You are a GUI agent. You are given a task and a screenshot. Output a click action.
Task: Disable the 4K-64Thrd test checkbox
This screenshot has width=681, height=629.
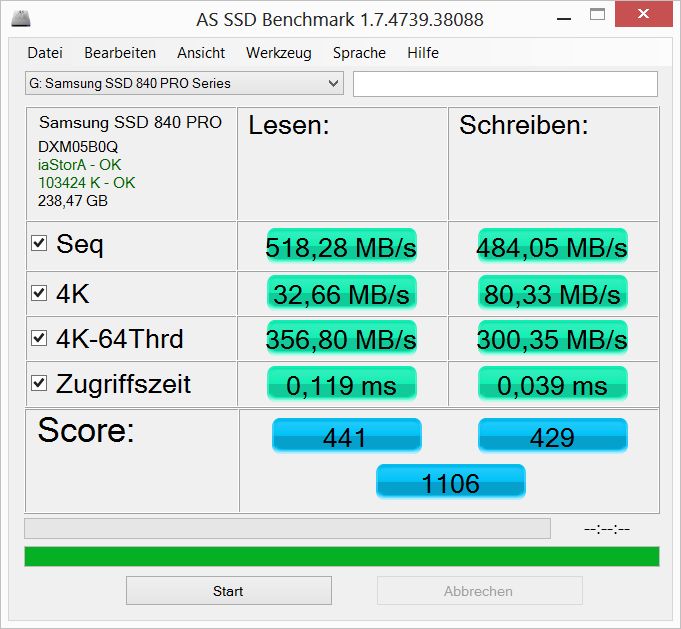pyautogui.click(x=39, y=338)
